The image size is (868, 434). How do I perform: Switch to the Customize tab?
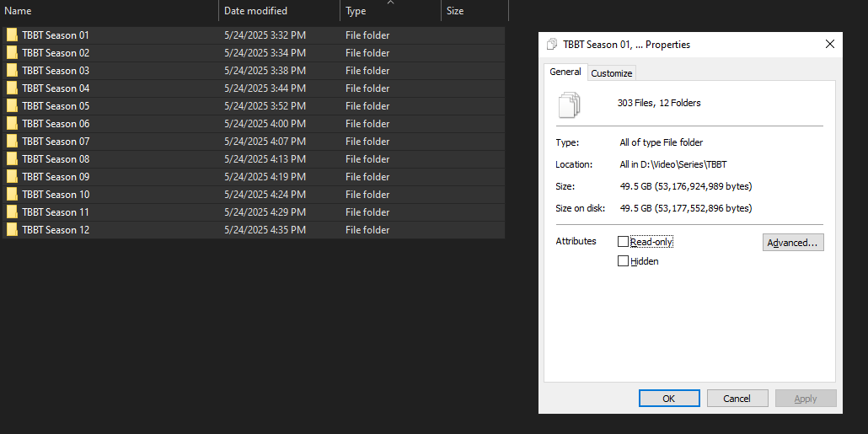pos(611,73)
